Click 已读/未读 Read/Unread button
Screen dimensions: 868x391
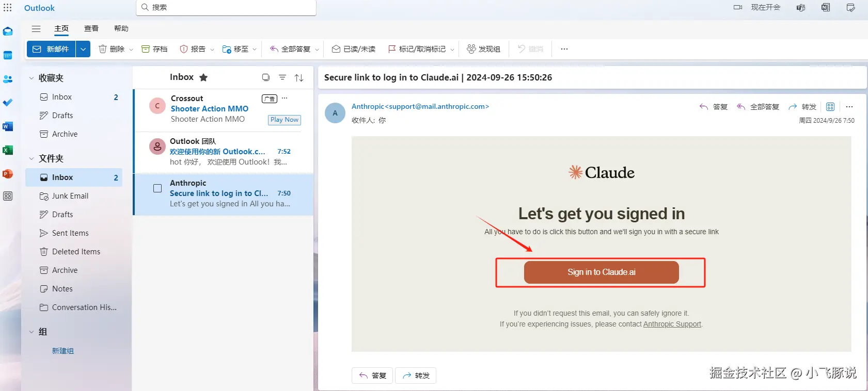[354, 49]
